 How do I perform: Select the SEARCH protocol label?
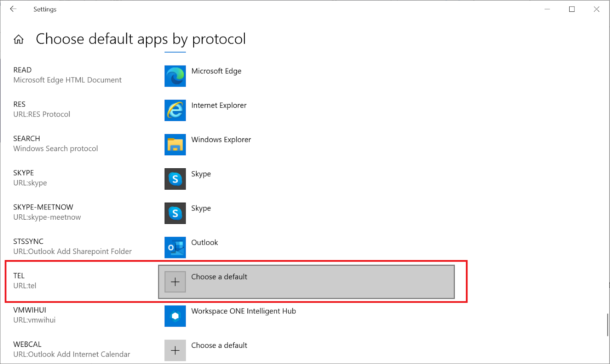pos(27,139)
